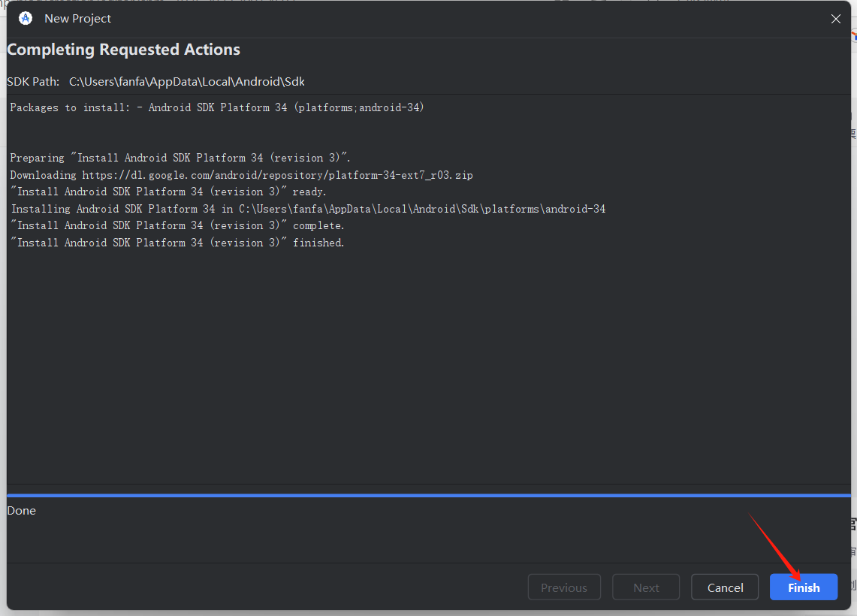Click the log line ending in complete
The image size is (857, 616).
177,225
